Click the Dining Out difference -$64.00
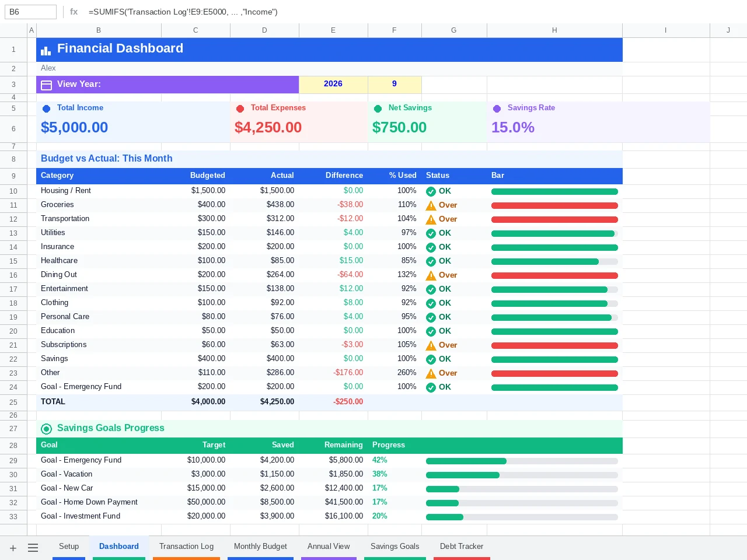 point(350,275)
